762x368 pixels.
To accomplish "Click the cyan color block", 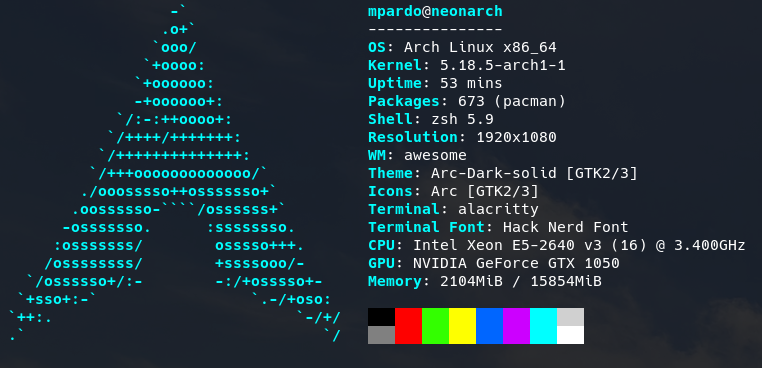I will click(x=543, y=326).
